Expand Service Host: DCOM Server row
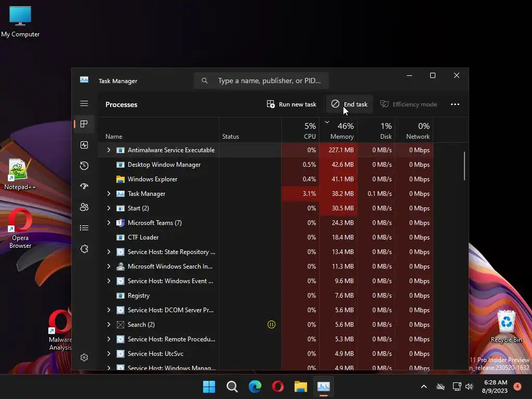The image size is (532, 399). click(109, 310)
